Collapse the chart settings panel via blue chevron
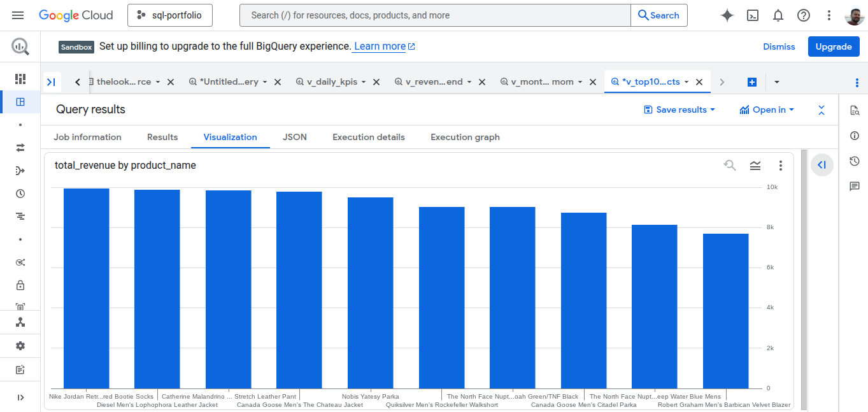This screenshot has height=412, width=868. (822, 165)
